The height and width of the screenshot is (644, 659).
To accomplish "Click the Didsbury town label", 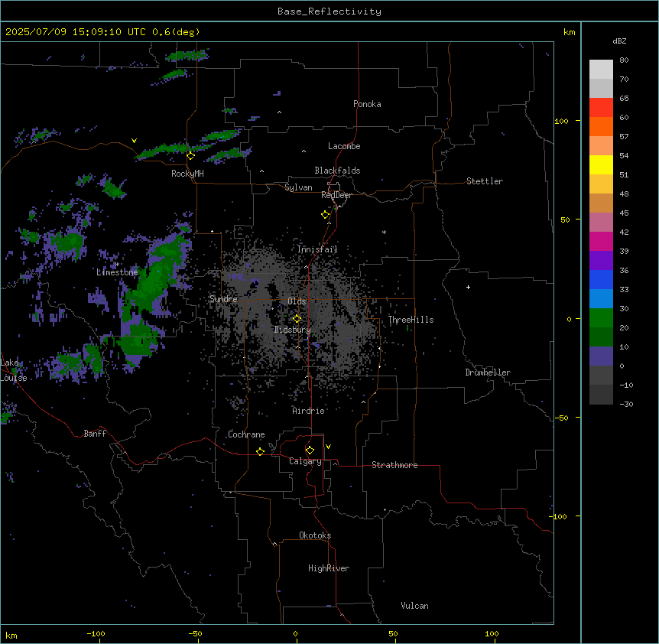I will (x=292, y=330).
